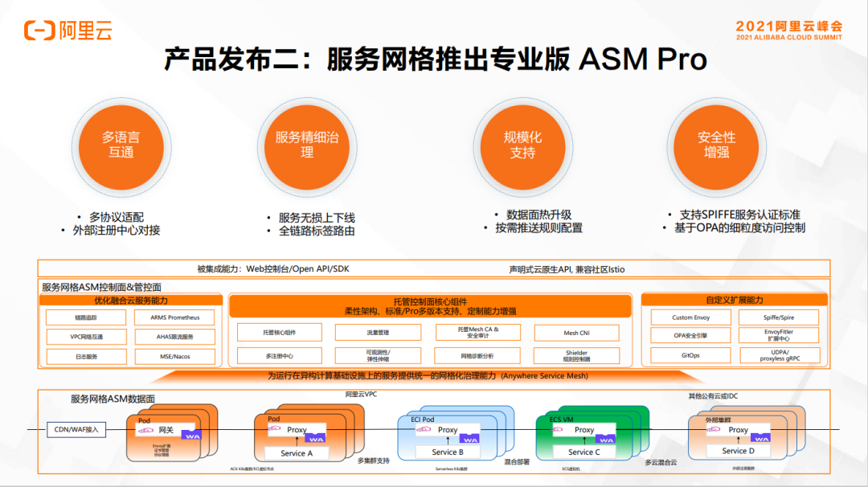
Task: Click the AHAS限流服务 box
Action: click(175, 337)
